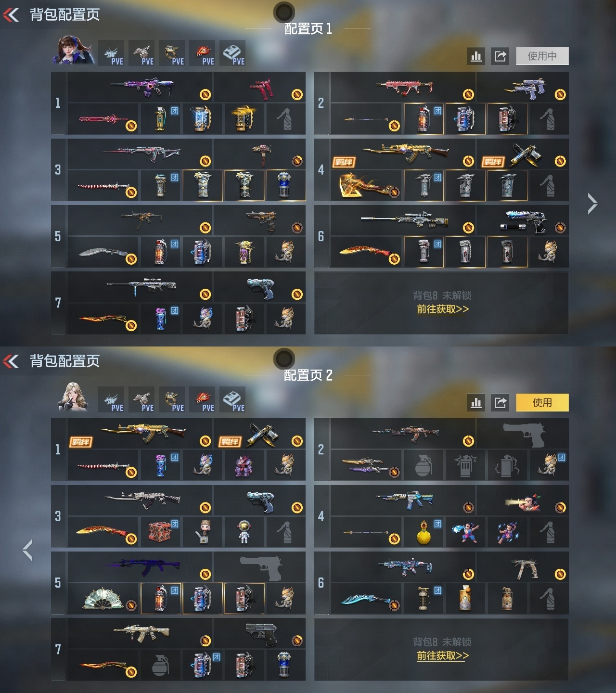Open 前往获取>> link under page 1 backpack 8

tap(442, 309)
